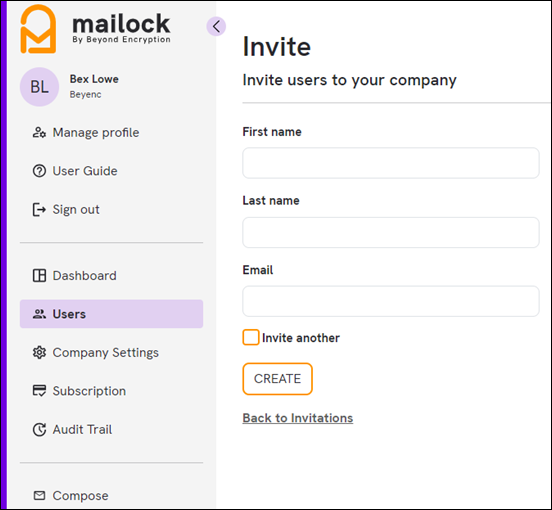Click the Compose envelope icon

click(x=39, y=496)
